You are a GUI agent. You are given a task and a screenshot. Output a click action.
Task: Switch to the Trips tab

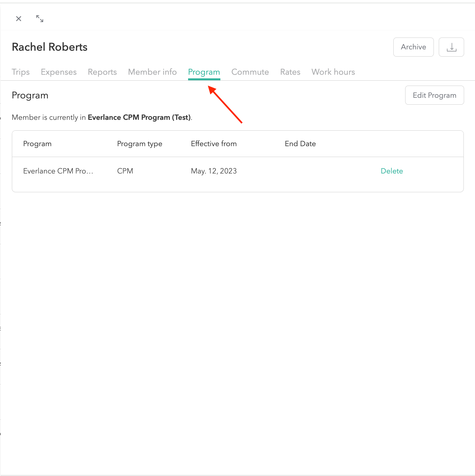point(21,72)
